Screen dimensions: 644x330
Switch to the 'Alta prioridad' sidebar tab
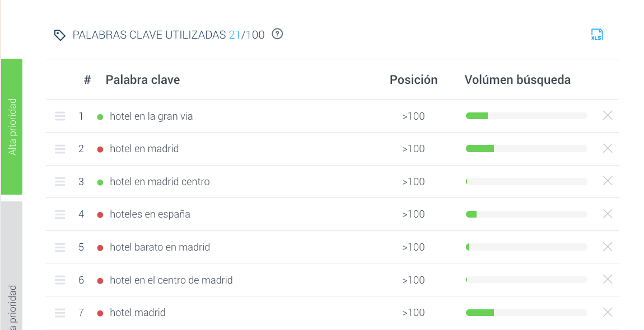click(12, 126)
